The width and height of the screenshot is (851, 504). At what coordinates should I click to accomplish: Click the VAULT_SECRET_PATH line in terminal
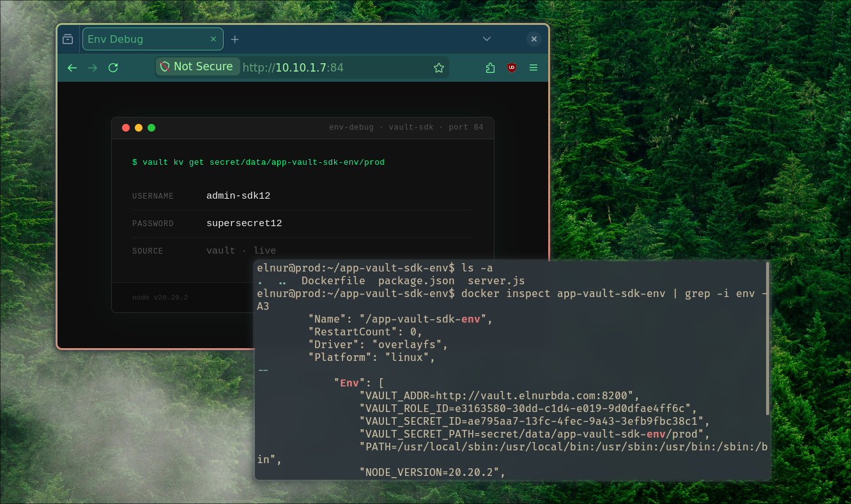click(535, 434)
